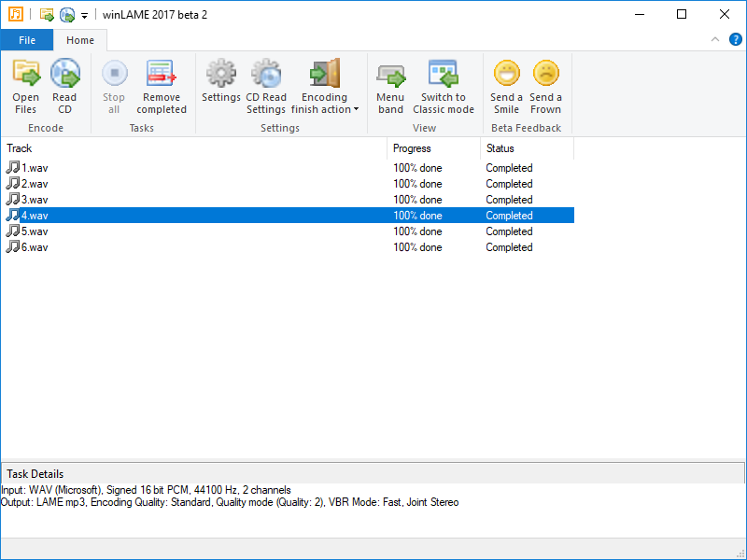747x560 pixels.
Task: Select the 6.wav track row
Action: (x=288, y=246)
